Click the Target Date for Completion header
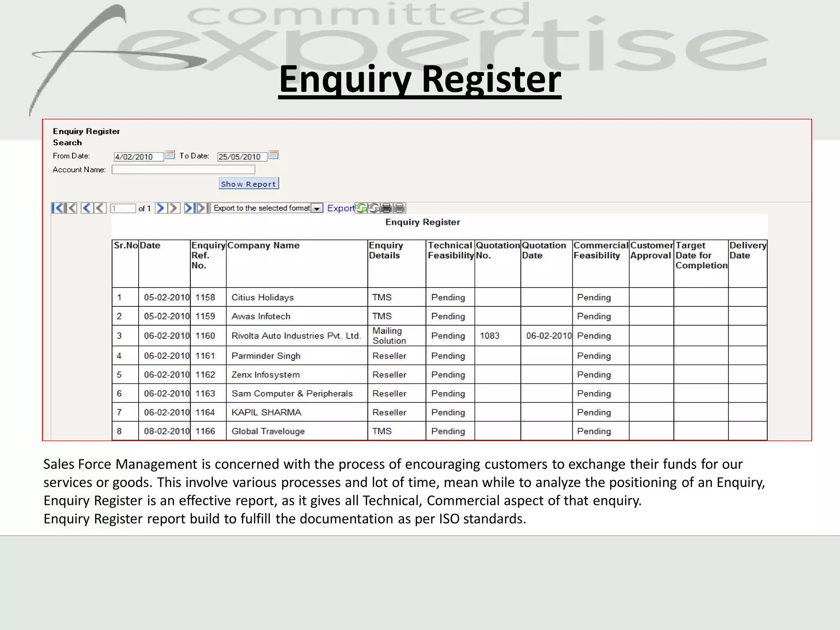 [x=701, y=263]
